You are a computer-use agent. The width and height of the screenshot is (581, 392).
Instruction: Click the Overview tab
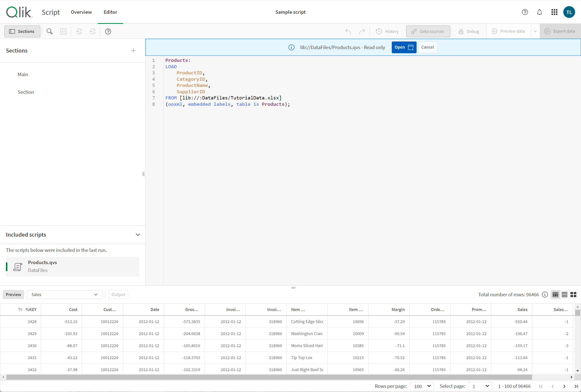[81, 12]
